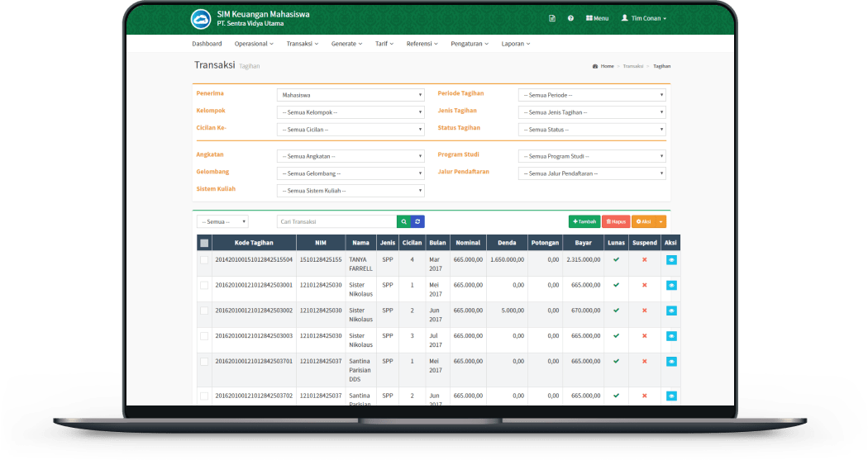This screenshot has width=868, height=460.
Task: Click the green Lunas checkmark in Jul 2017 row
Action: [x=616, y=336]
